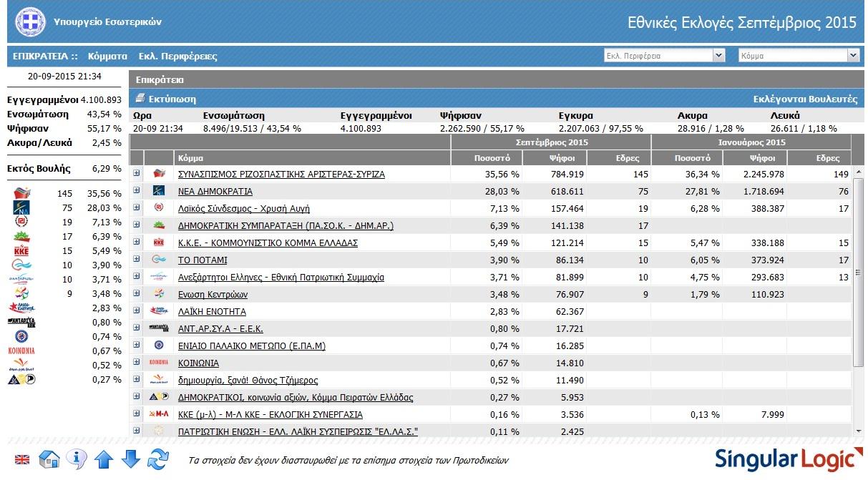Click the left summary logo beside 75 seats
This screenshot has height=480, width=868.
21,207
